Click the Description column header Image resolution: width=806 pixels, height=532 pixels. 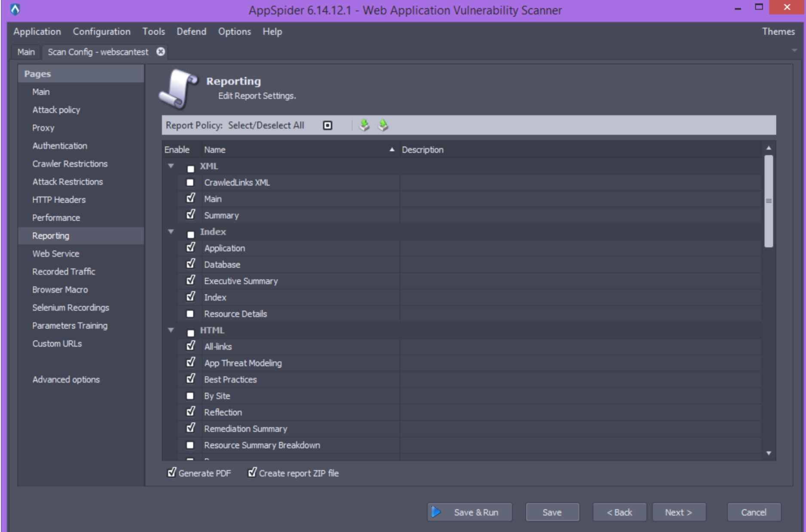580,150
